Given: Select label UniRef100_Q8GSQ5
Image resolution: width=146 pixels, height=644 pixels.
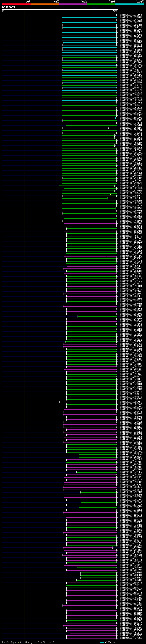Looking at the screenshot, I should pyautogui.click(x=131, y=314).
